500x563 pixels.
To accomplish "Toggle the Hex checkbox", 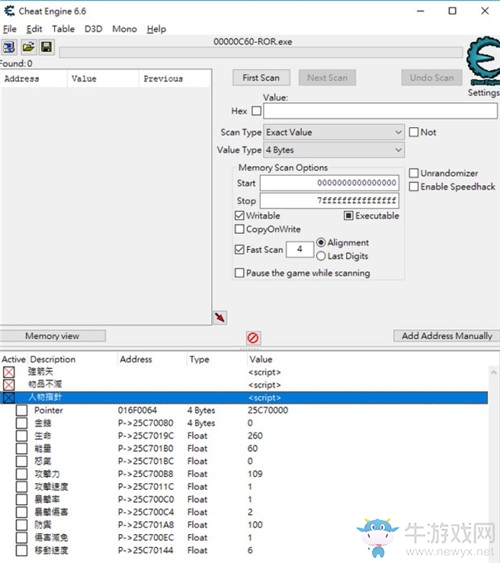I will pyautogui.click(x=256, y=111).
